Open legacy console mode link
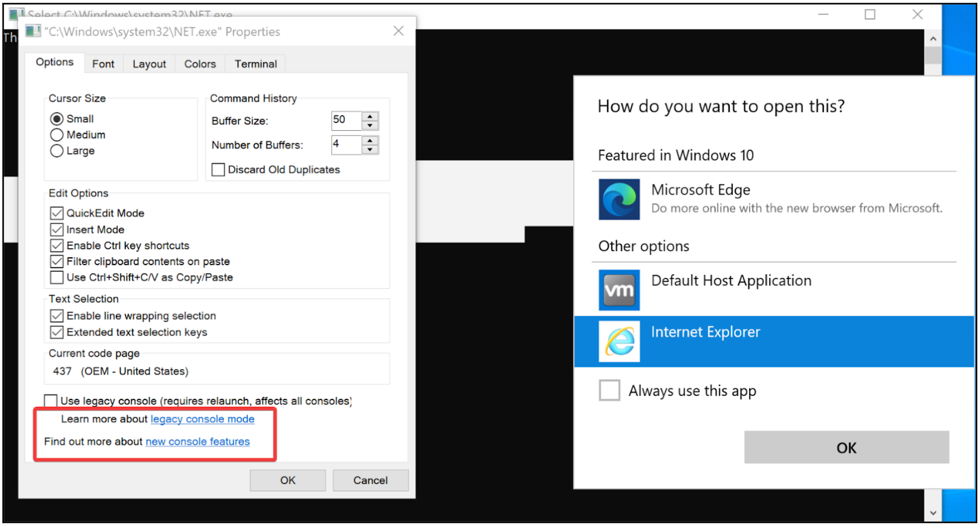This screenshot has width=980, height=526. pos(202,419)
